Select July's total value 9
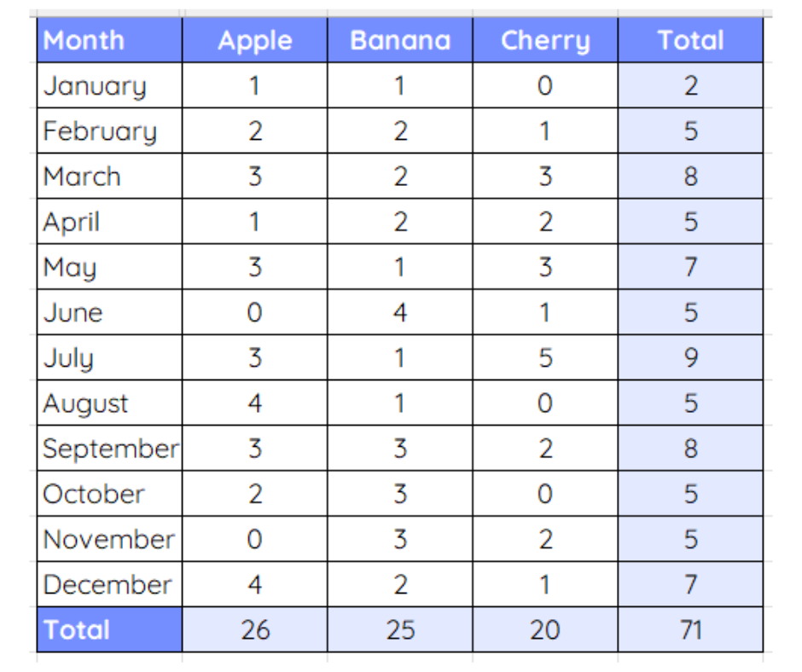The image size is (802, 672). 690,357
